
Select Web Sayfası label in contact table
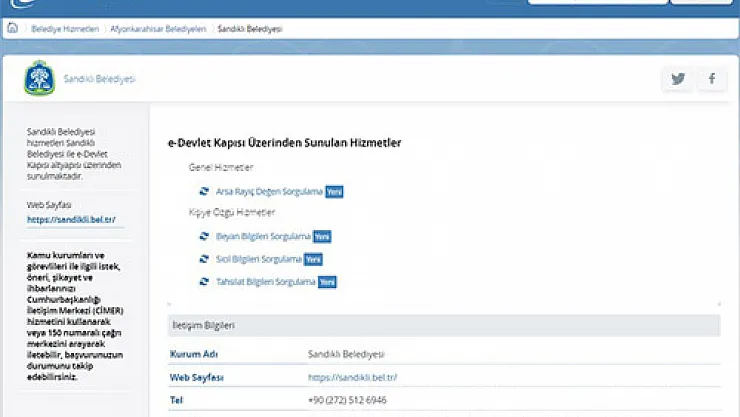click(x=197, y=377)
